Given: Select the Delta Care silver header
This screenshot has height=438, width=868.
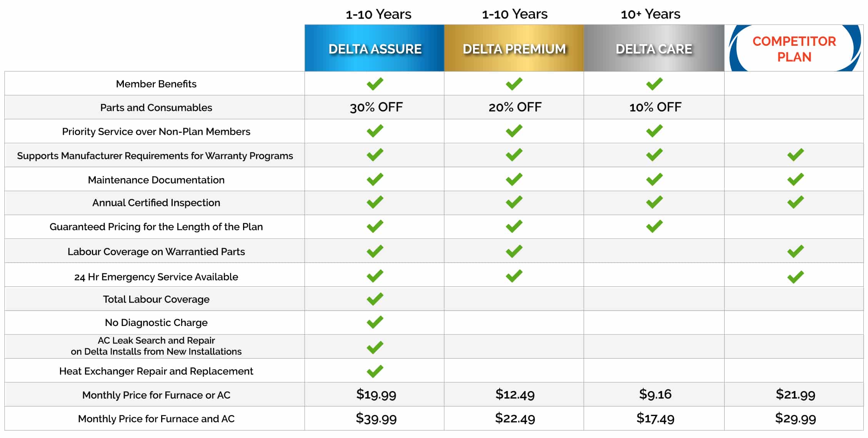Looking at the screenshot, I should (654, 48).
